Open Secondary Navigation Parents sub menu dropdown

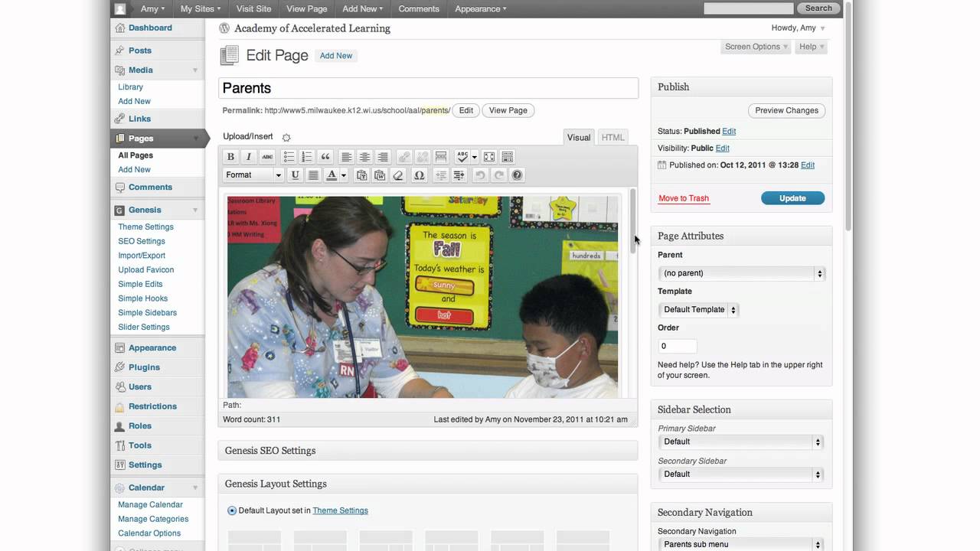click(x=740, y=544)
